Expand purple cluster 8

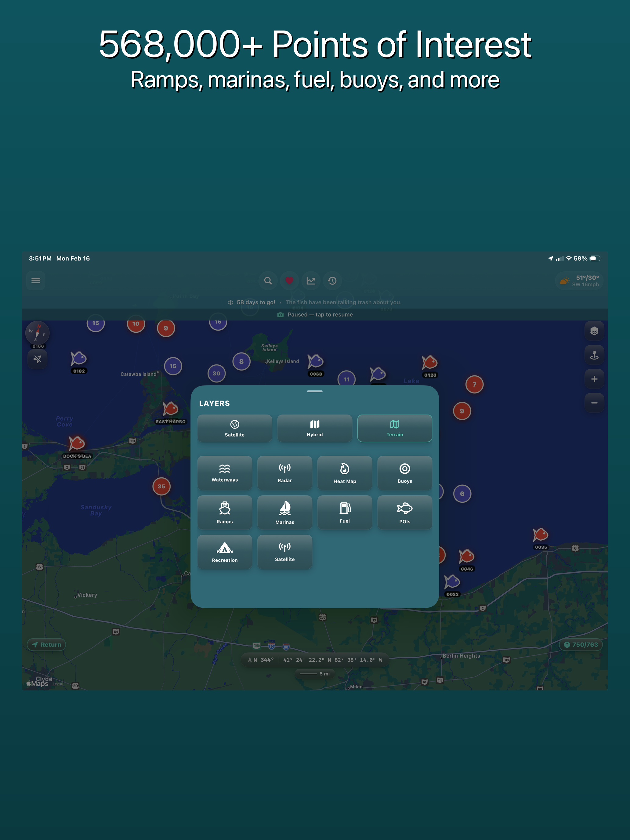(x=241, y=361)
